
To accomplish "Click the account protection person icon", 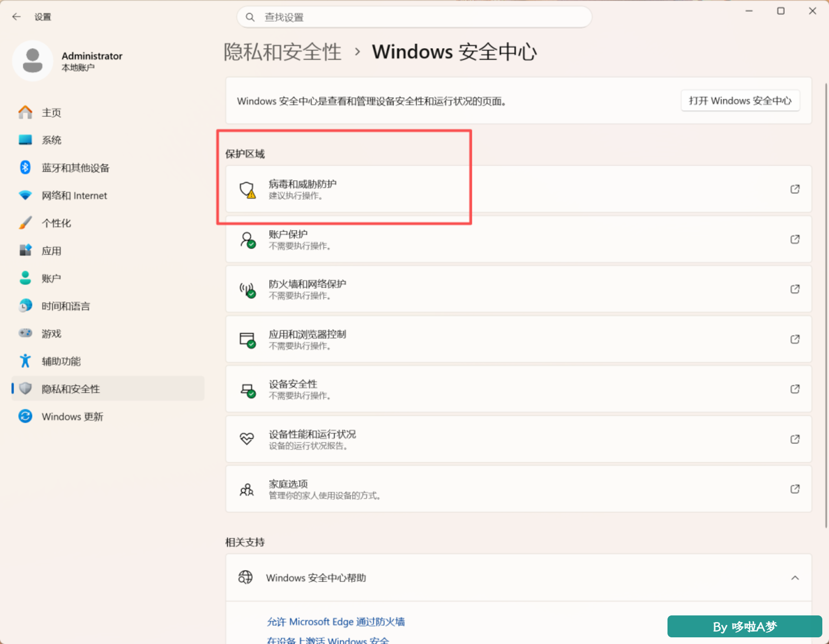I will [x=247, y=240].
